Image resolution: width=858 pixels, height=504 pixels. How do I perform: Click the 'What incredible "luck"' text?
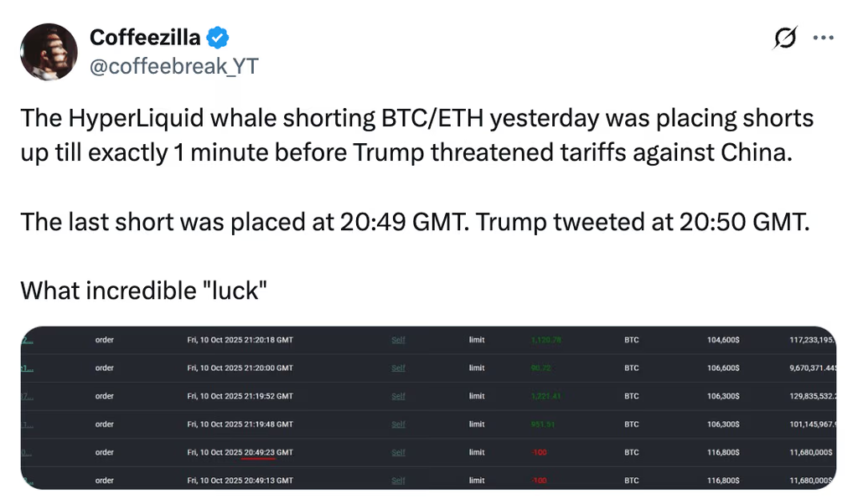click(x=143, y=291)
